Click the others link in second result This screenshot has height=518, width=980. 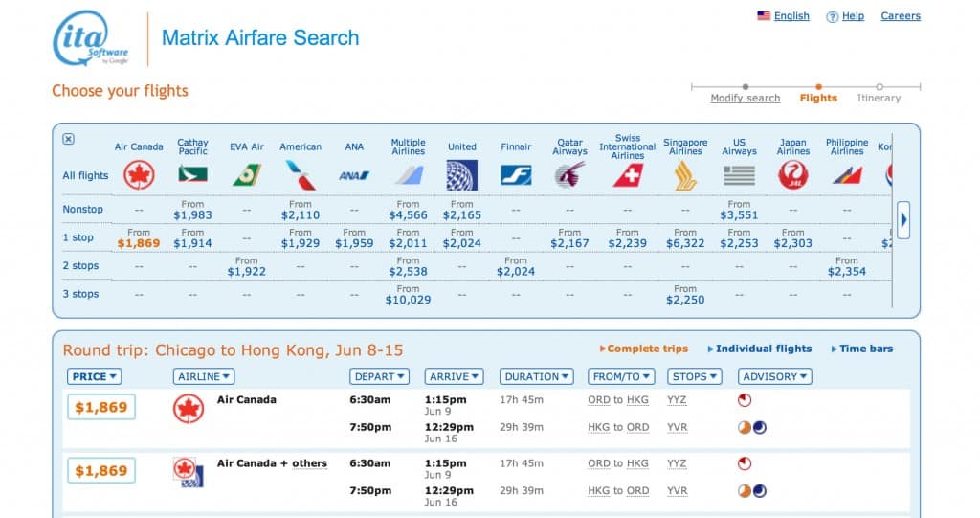point(309,463)
